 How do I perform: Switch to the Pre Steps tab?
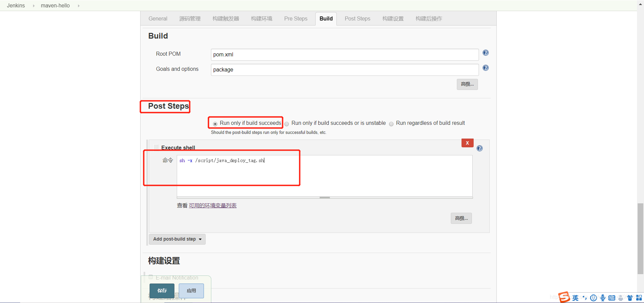pos(296,19)
